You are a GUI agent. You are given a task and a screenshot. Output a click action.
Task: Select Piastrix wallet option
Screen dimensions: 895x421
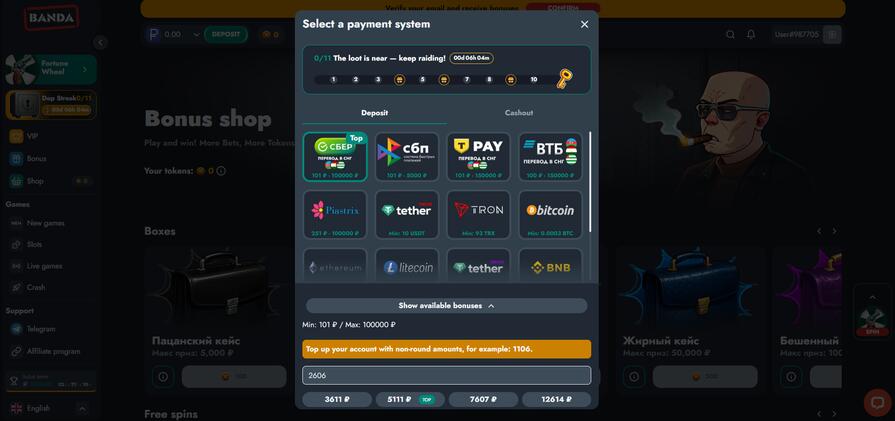pyautogui.click(x=335, y=214)
